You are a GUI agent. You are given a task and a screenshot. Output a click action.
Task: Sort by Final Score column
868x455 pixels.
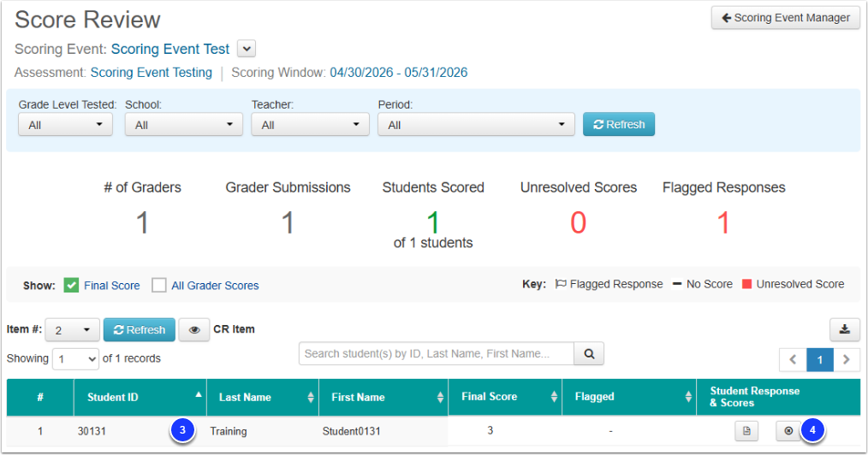pyautogui.click(x=505, y=397)
